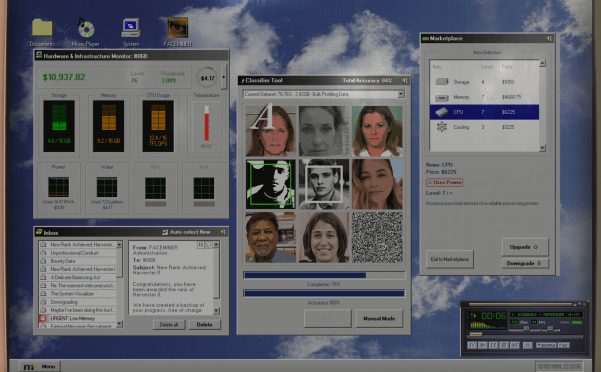Viewport: 601px width, 372px height.
Task: Open the Bounty Data email
Action: [78, 261]
